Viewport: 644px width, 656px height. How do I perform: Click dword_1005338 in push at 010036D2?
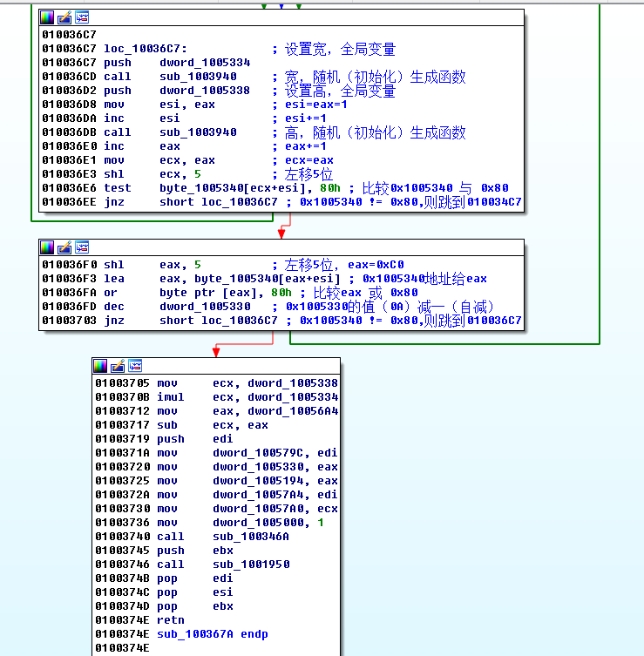[205, 91]
